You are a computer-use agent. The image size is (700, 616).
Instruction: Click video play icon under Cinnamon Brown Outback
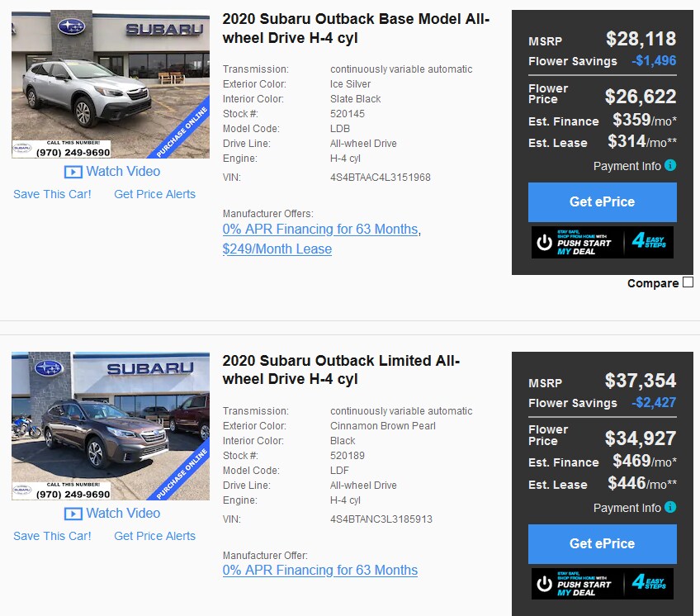point(73,514)
